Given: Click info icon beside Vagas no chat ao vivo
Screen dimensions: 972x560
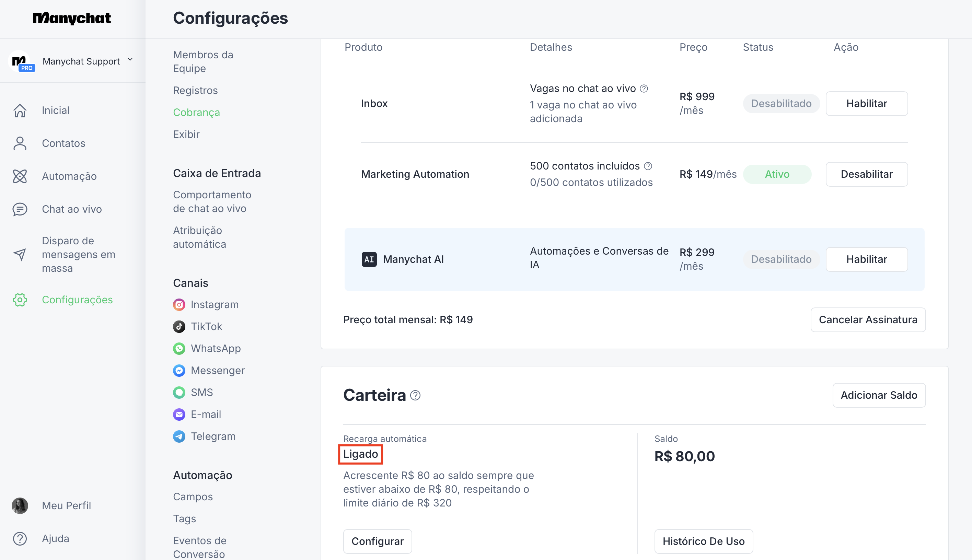Looking at the screenshot, I should 644,89.
